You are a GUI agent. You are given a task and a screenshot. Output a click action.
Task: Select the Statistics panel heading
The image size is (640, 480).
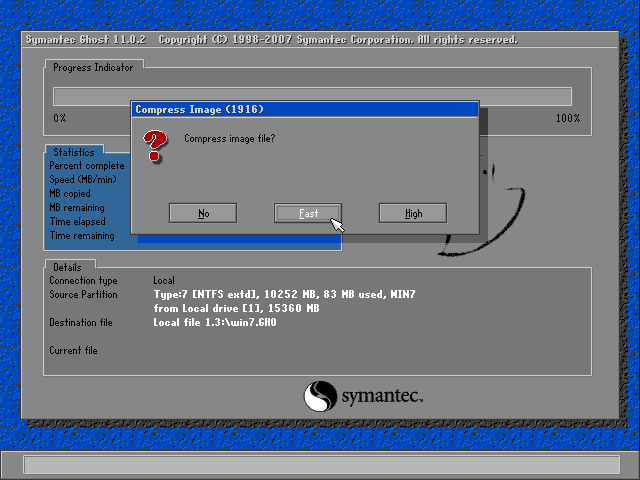tap(74, 152)
